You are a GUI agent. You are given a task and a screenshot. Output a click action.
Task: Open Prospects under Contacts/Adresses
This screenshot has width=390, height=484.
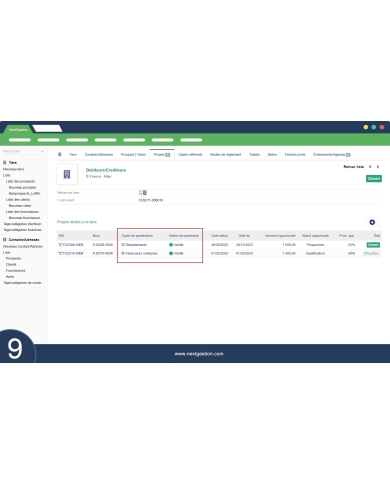coord(13,258)
